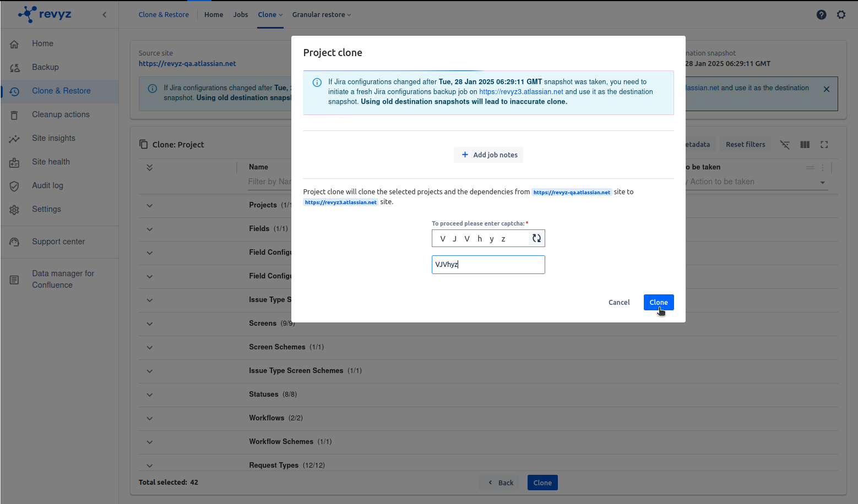The height and width of the screenshot is (504, 858).
Task: Open the help question mark icon
Action: (821, 15)
